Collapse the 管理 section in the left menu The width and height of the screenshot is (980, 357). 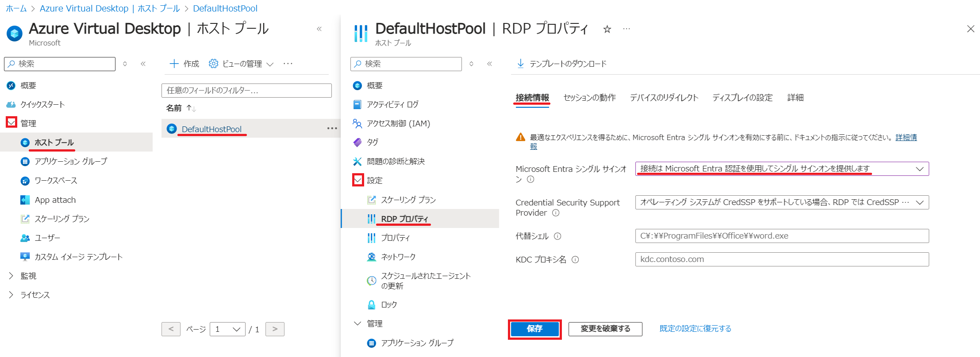coord(12,122)
